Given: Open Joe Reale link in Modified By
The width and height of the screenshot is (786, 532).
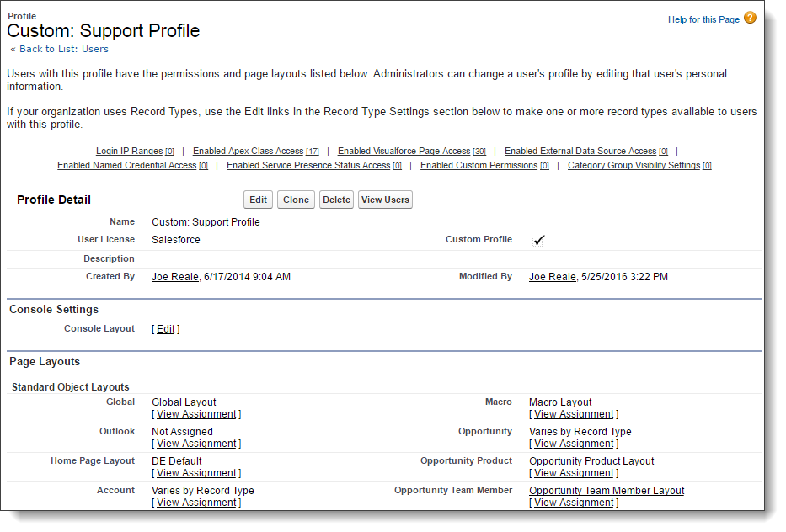Looking at the screenshot, I should point(553,277).
